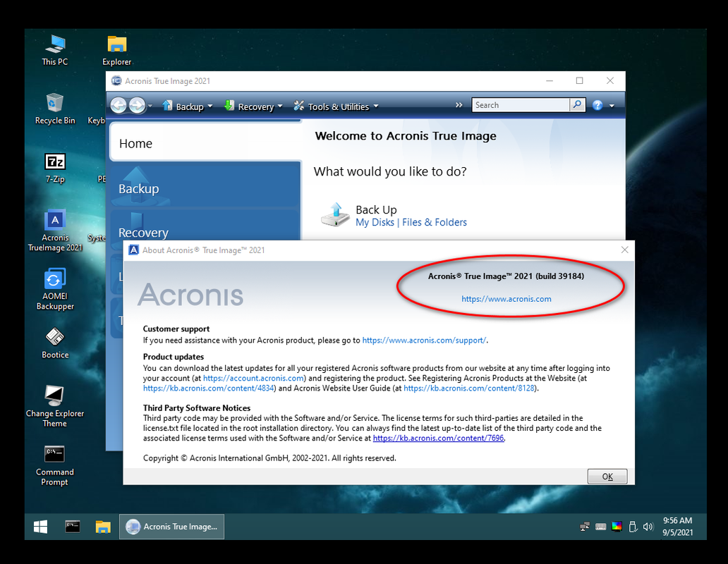The image size is (728, 564).
Task: Open the Recovery toolbar dropdown menu
Action: pos(253,106)
